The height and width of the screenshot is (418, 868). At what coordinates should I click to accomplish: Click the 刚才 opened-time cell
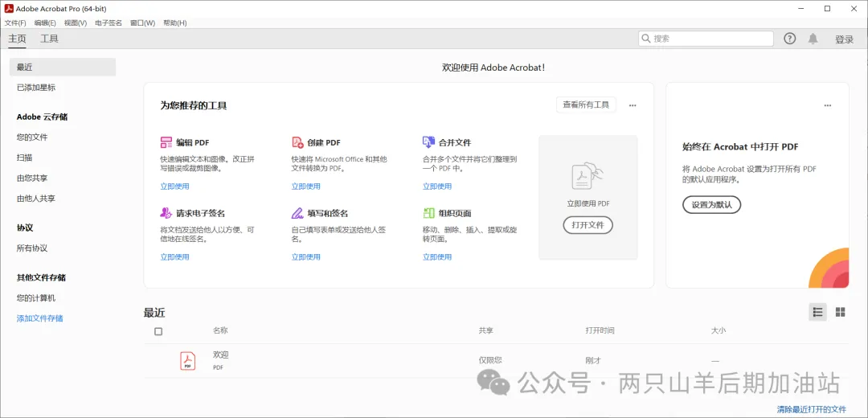(x=593, y=360)
